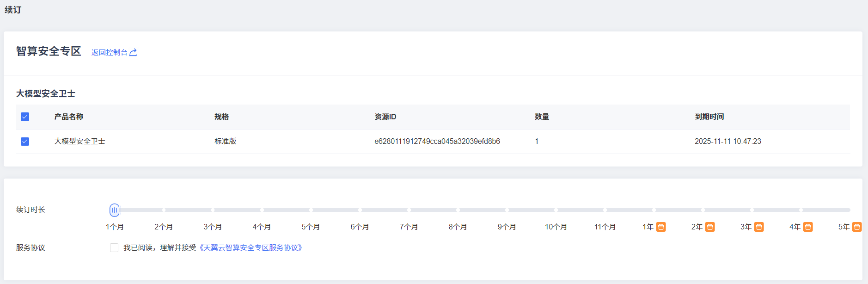Click the renewal duration slider handle
Viewport: 868px width, 284px height.
(115, 210)
